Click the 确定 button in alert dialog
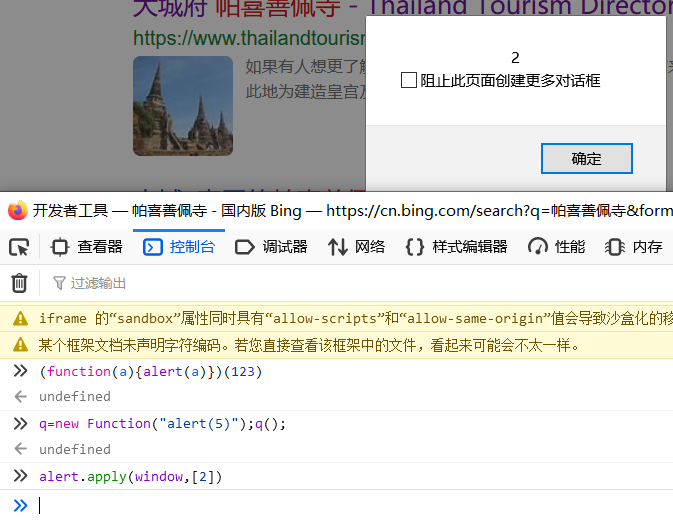Screen dimensions: 673x524 [587, 159]
